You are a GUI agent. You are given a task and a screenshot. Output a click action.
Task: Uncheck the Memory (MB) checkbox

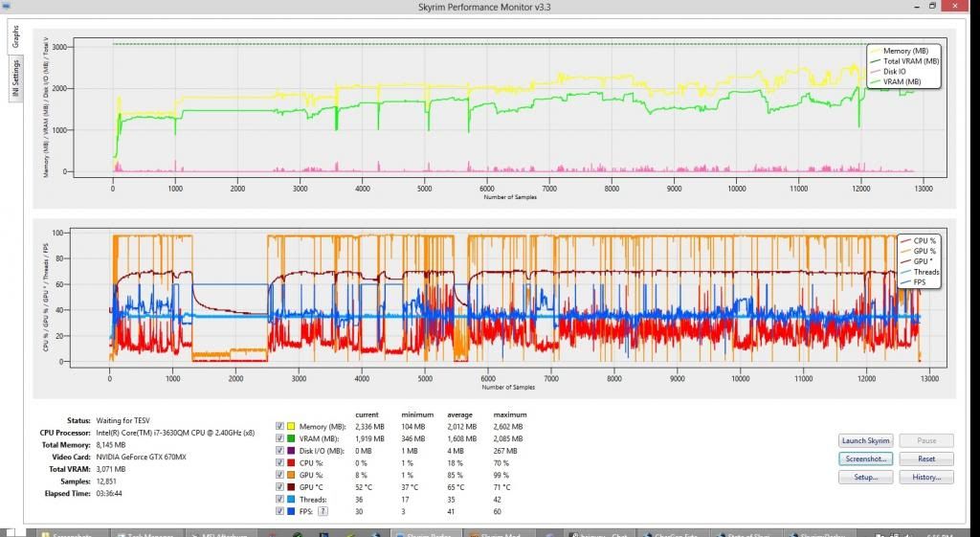click(x=280, y=426)
